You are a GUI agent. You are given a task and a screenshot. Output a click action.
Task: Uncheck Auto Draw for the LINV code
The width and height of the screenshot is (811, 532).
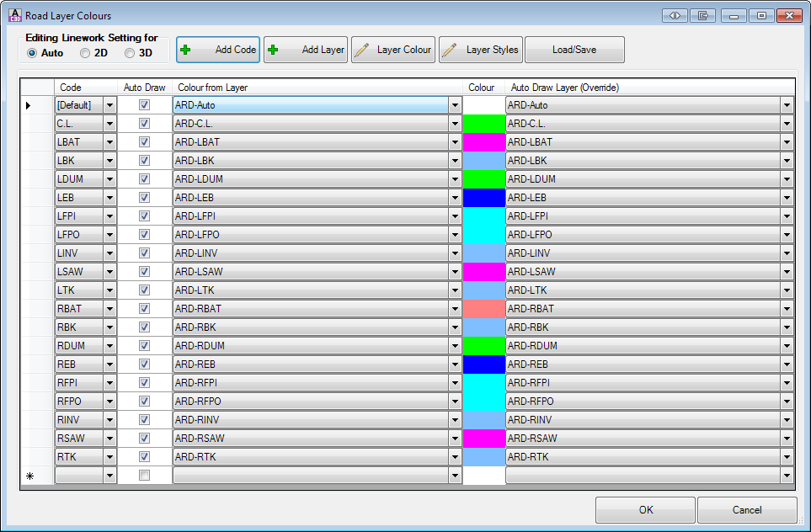tap(144, 253)
